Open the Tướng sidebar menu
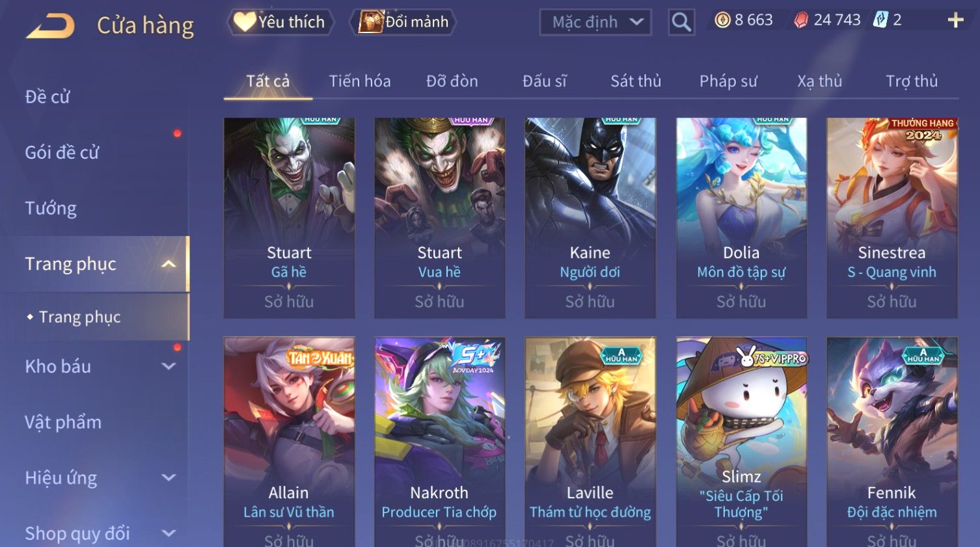Viewport: 980px width, 547px height. pos(51,208)
